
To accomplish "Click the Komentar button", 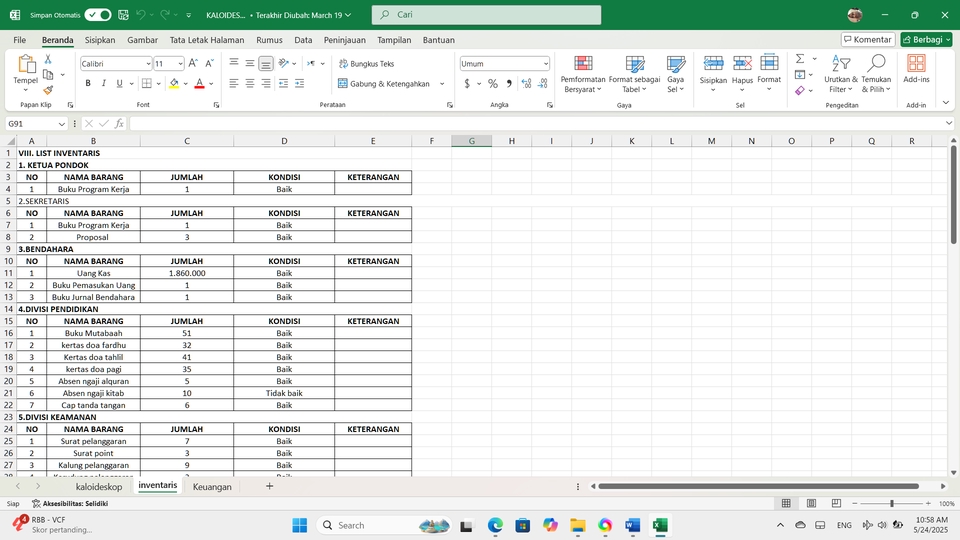I will [x=868, y=39].
